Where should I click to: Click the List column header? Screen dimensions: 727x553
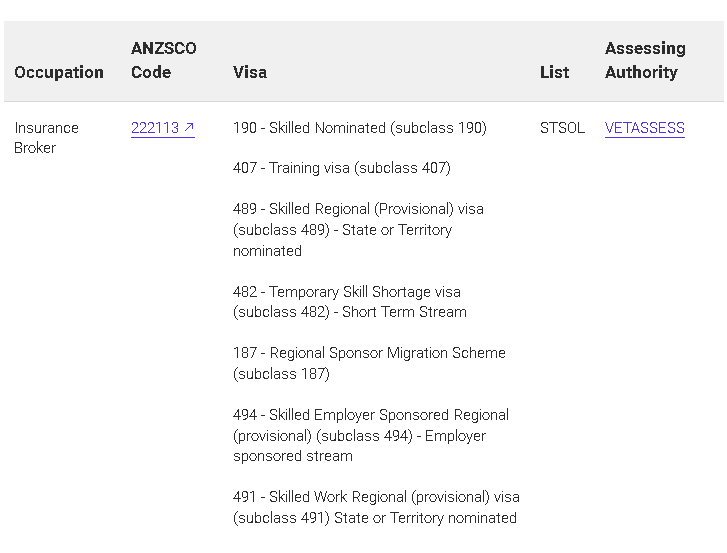[x=554, y=72]
